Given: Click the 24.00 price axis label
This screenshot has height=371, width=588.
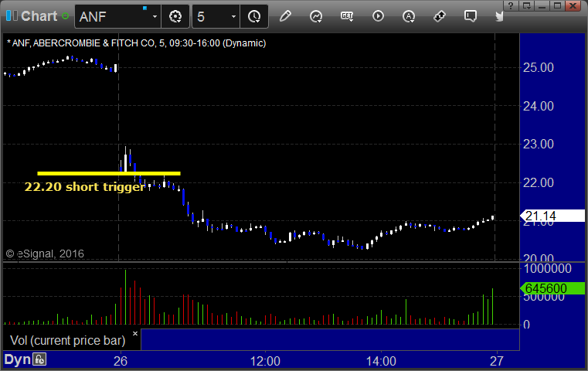Looking at the screenshot, I should point(538,106).
